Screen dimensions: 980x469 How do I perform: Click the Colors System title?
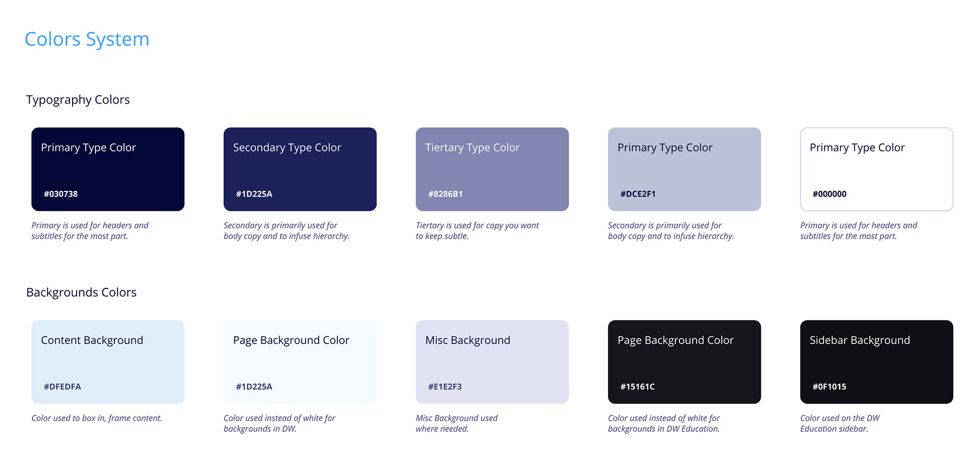[x=87, y=39]
